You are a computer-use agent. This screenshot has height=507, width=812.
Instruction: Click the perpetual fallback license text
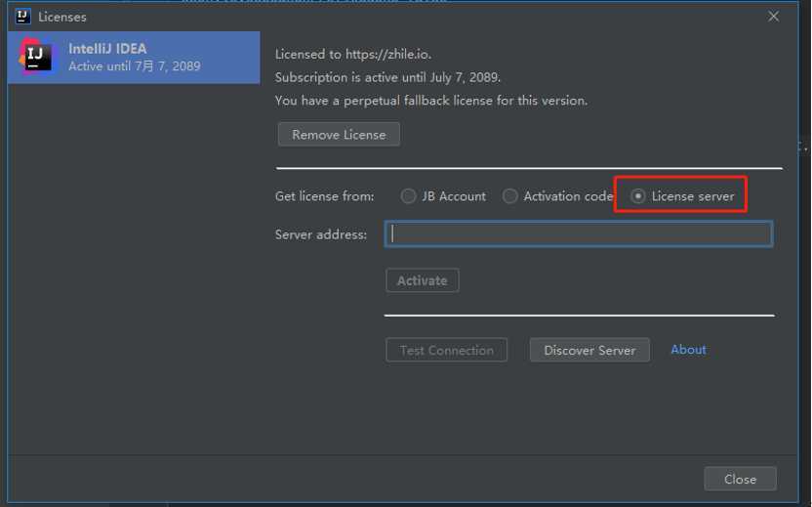[430, 100]
